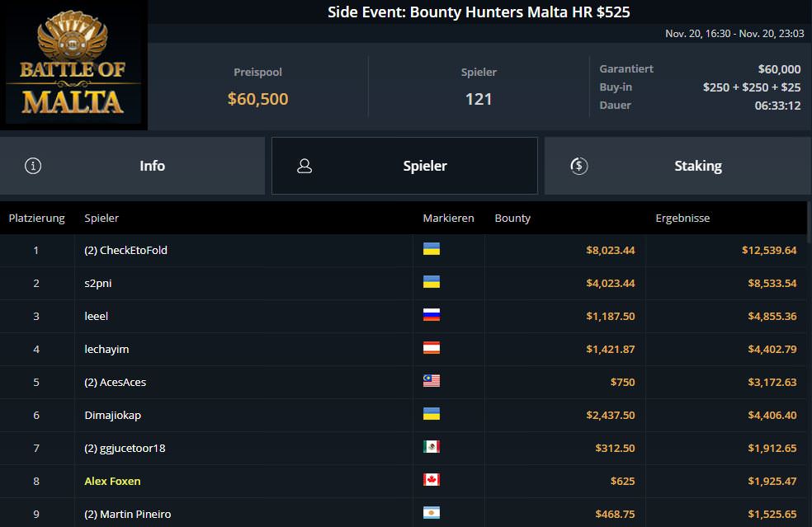This screenshot has width=812, height=527.
Task: Click the Battle of Malta logo
Action: coord(73,65)
